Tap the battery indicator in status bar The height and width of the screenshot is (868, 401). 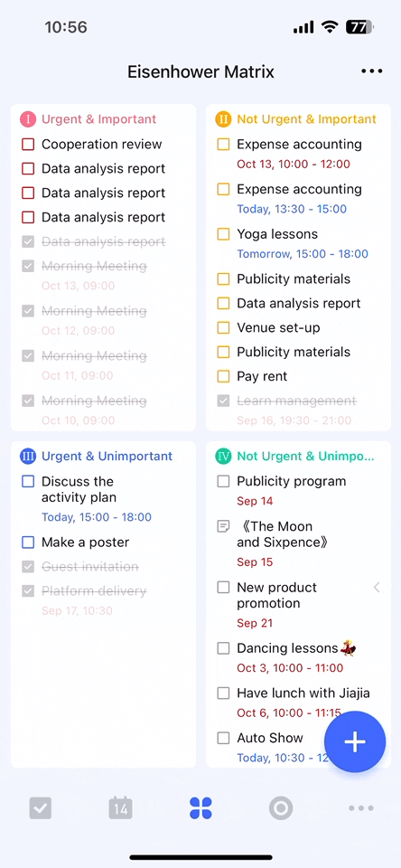pyautogui.click(x=360, y=27)
